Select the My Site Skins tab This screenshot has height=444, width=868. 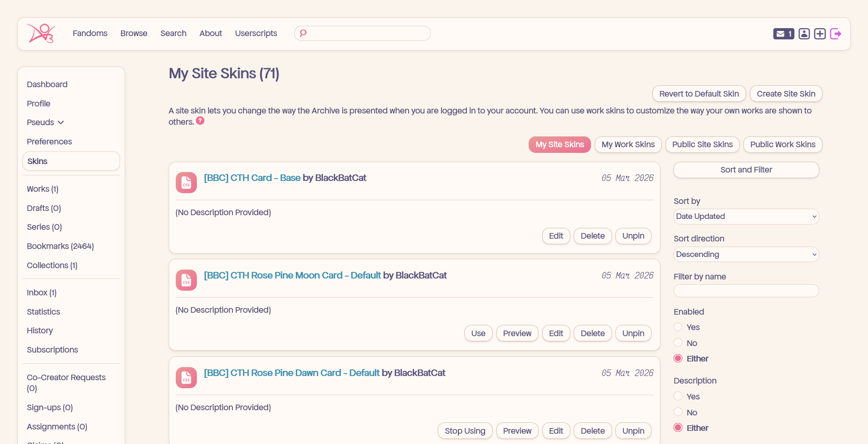coord(560,144)
